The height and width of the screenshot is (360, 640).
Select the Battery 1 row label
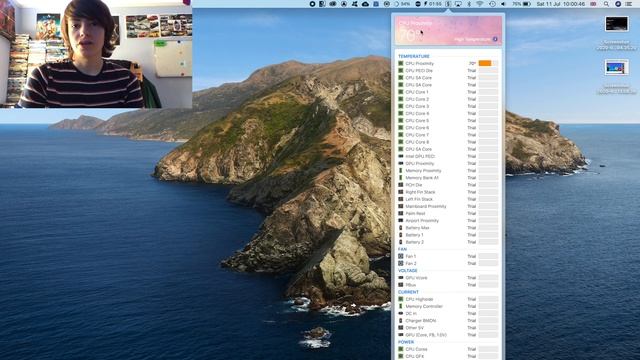[x=414, y=235]
